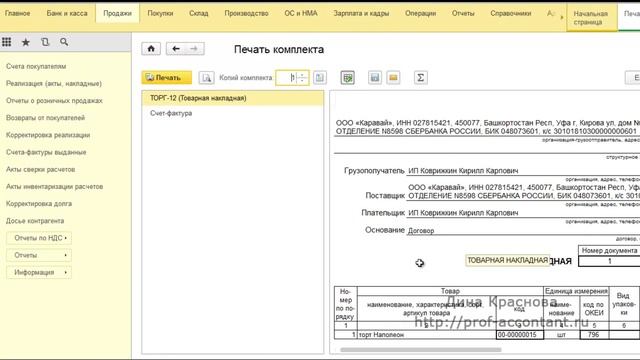This screenshot has width=640, height=360.
Task: Open Зарплата и кадры section
Action: pyautogui.click(x=361, y=13)
